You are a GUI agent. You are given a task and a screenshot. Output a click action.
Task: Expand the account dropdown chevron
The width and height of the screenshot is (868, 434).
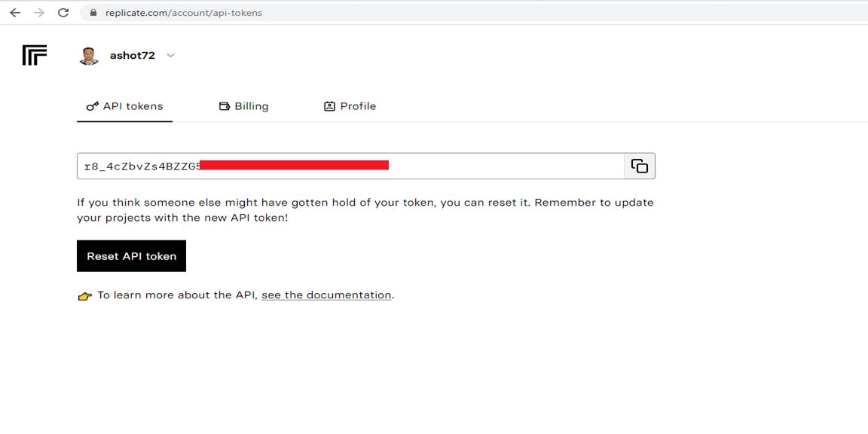(x=170, y=55)
